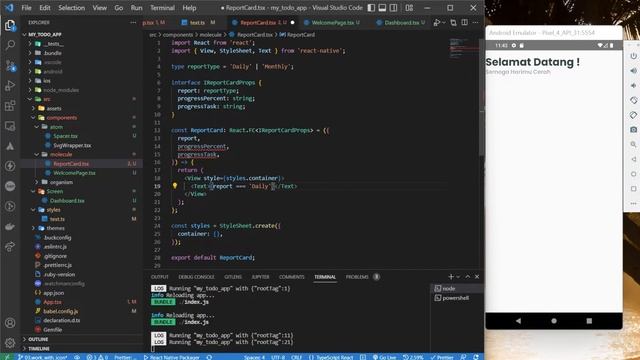The width and height of the screenshot is (640, 360).
Task: Switch to the DEBUG CONSOLE panel tab
Action: click(x=196, y=277)
